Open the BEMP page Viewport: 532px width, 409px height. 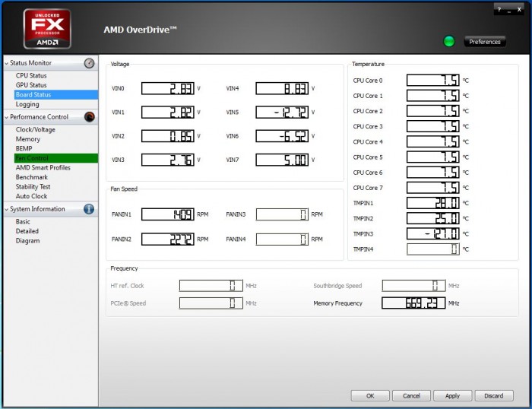(x=24, y=148)
